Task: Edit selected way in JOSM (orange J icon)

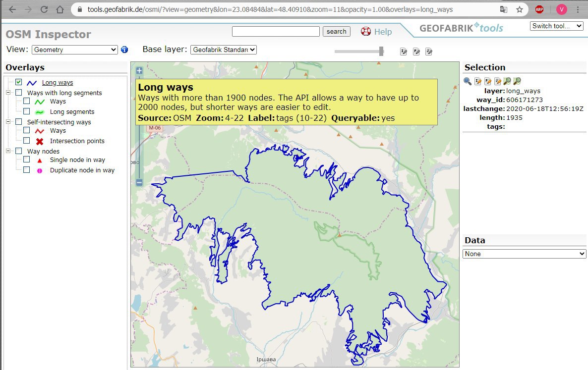Action: pyautogui.click(x=497, y=81)
